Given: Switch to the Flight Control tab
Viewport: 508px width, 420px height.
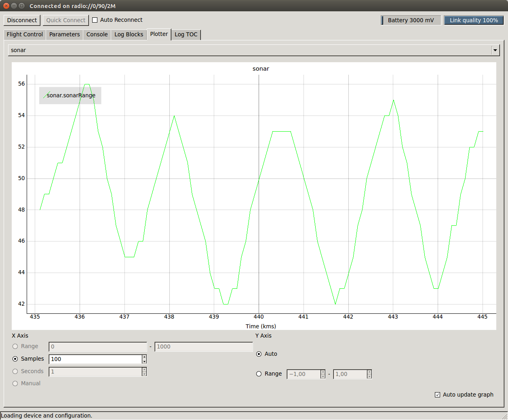Looking at the screenshot, I should [25, 35].
